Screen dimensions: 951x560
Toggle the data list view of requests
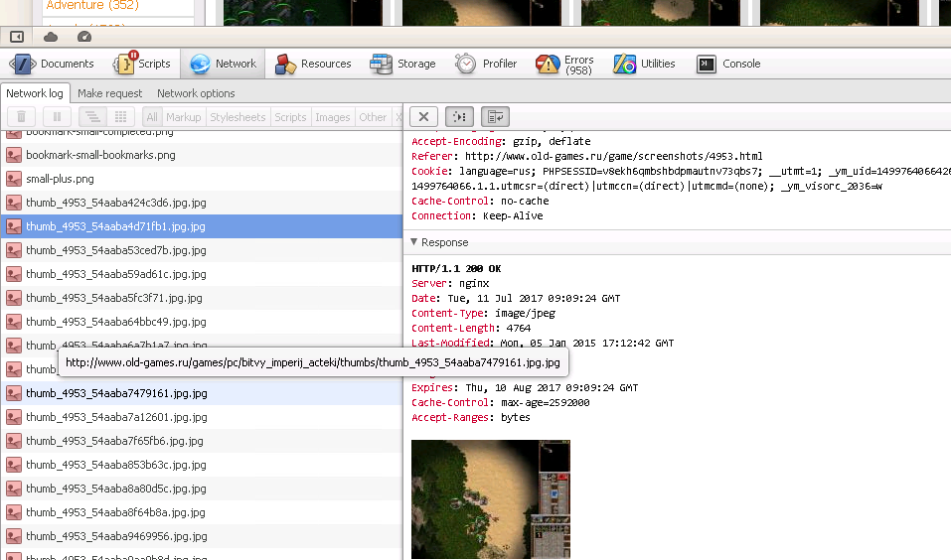click(x=120, y=117)
